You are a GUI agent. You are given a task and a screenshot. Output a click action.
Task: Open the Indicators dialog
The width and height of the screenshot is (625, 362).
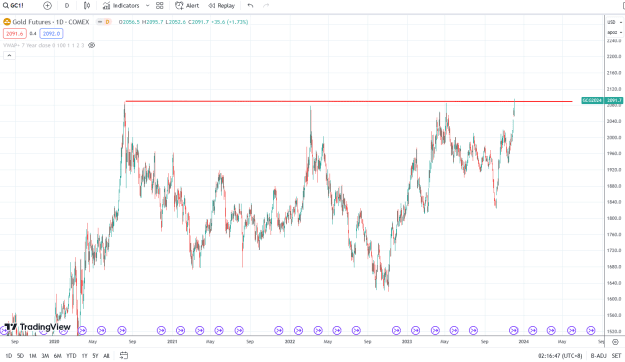click(121, 6)
